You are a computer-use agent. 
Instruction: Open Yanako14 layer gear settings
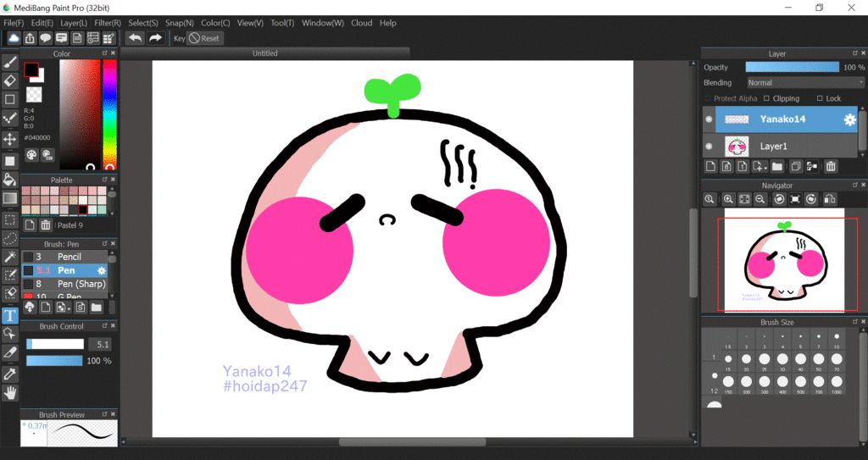coord(849,119)
